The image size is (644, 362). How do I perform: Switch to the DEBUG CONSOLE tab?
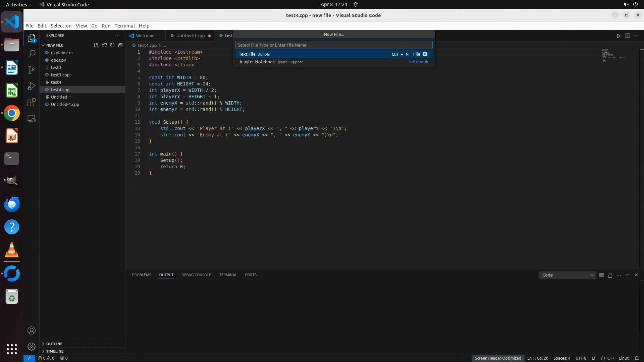click(x=196, y=275)
